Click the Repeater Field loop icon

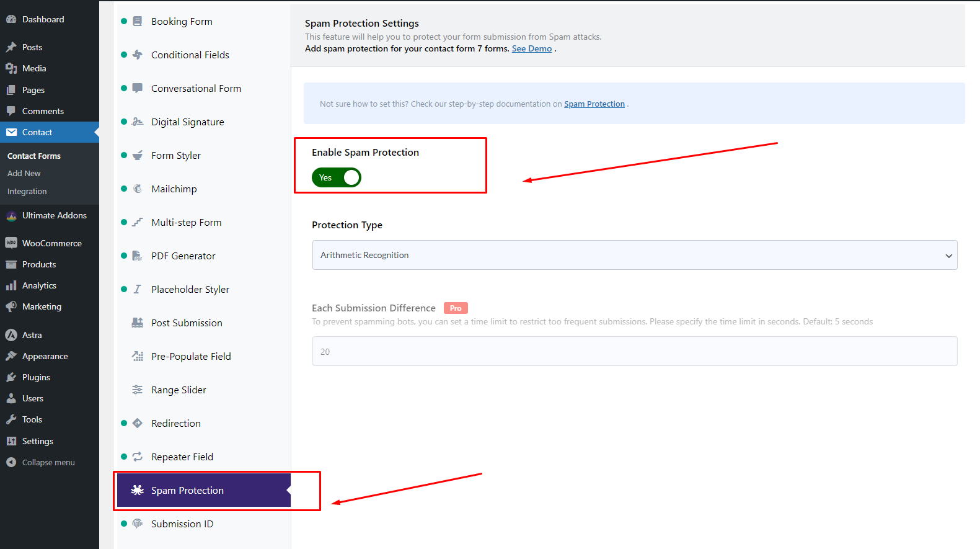point(138,457)
